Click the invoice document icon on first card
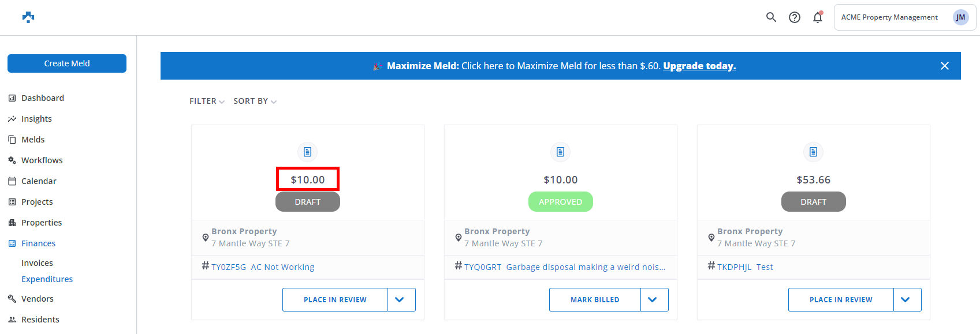Screen dimensions: 980x334 (308, 152)
